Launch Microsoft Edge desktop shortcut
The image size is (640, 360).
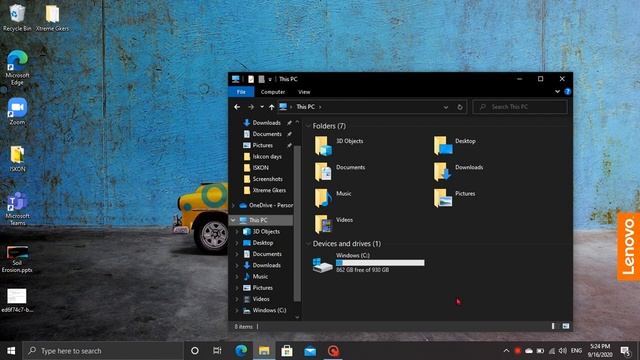click(x=17, y=68)
